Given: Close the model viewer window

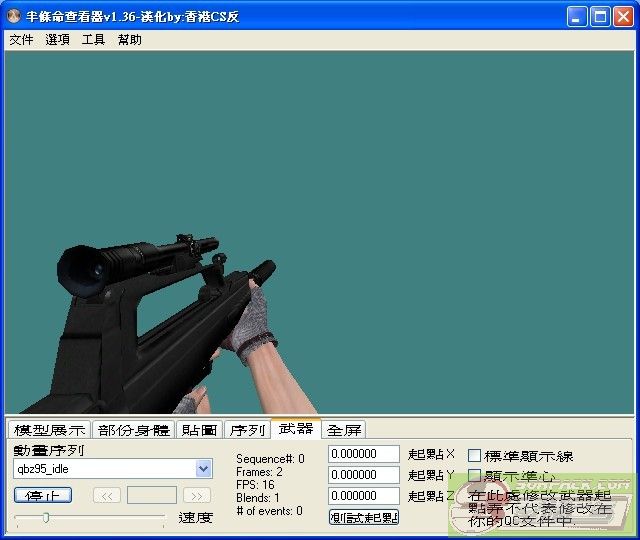Looking at the screenshot, I should (x=624, y=17).
